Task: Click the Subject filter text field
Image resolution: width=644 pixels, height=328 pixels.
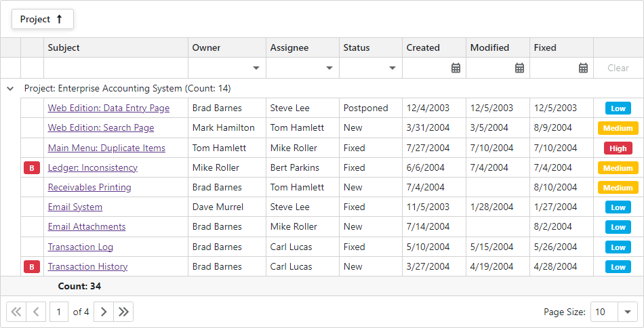Action: 115,68
